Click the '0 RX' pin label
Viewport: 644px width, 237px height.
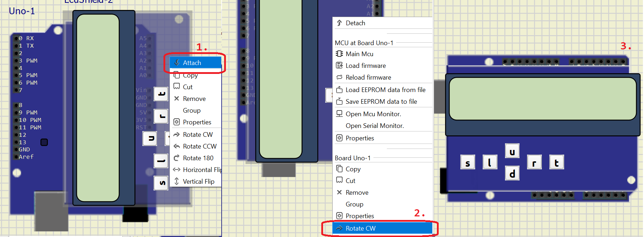pyautogui.click(x=26, y=38)
